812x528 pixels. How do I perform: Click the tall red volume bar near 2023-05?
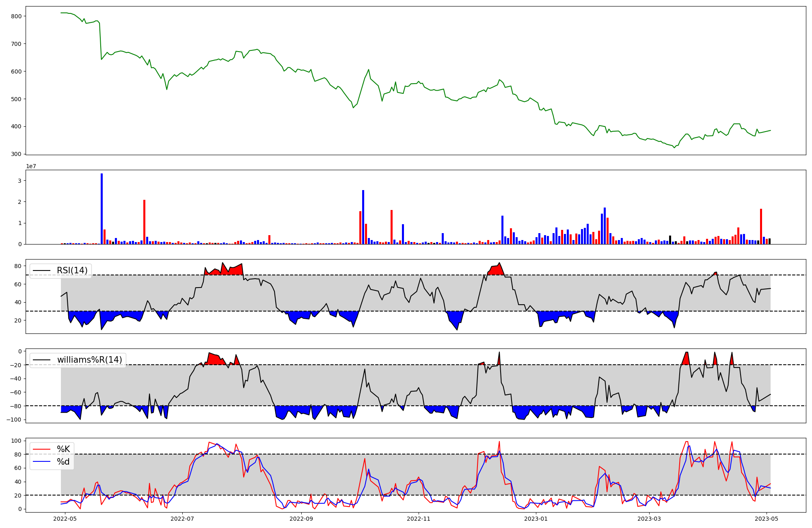[761, 226]
